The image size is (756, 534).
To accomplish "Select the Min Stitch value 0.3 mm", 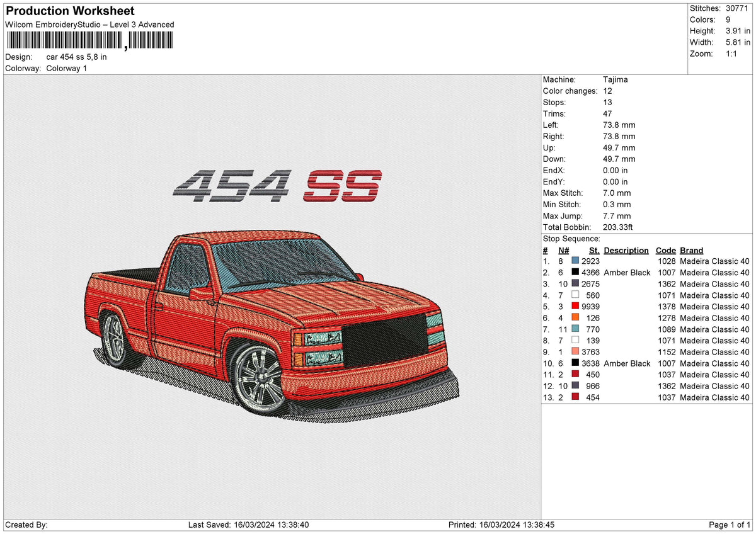I will 617,204.
